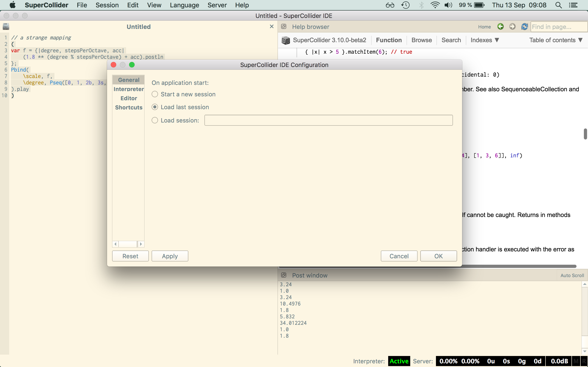Switch to the Interpreter settings page
Screen dimensions: 588x367
coord(129,89)
